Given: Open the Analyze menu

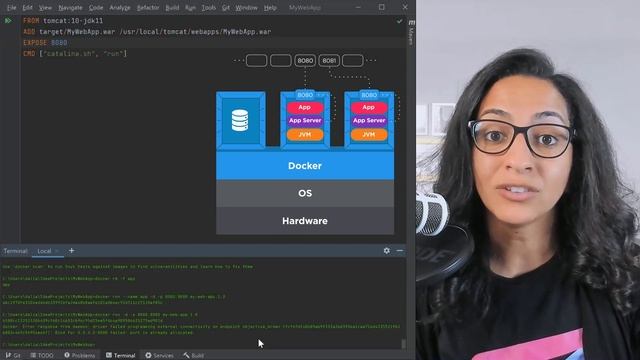Looking at the screenshot, I should (120, 7).
